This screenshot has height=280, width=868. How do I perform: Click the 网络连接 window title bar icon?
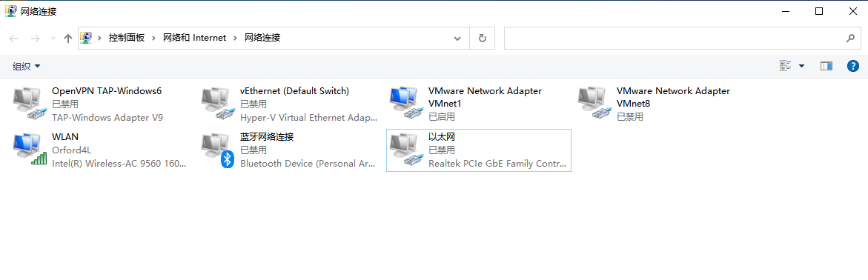[10, 10]
